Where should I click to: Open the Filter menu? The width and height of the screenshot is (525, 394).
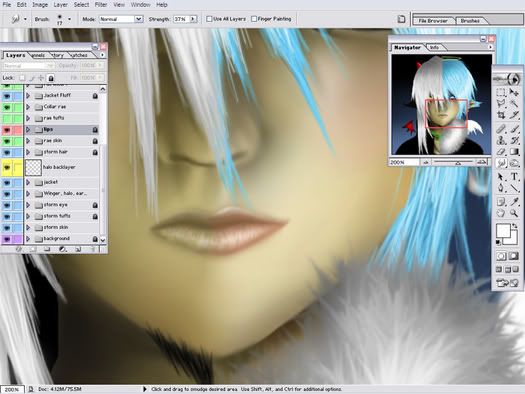(x=101, y=5)
